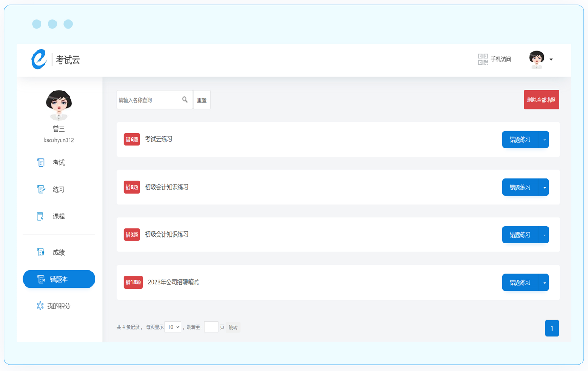Click the 我的积分 star icon

point(40,306)
